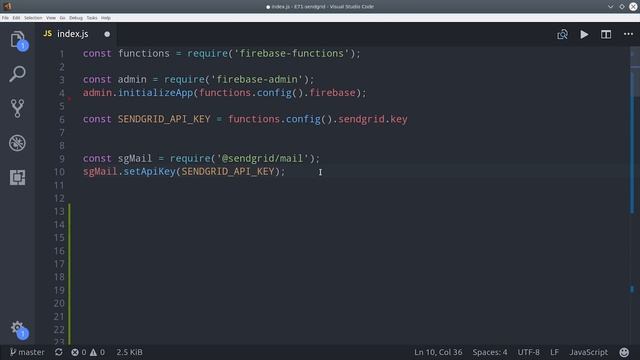Open the Edit menu
Screen dimensions: 640x360
[x=16, y=18]
